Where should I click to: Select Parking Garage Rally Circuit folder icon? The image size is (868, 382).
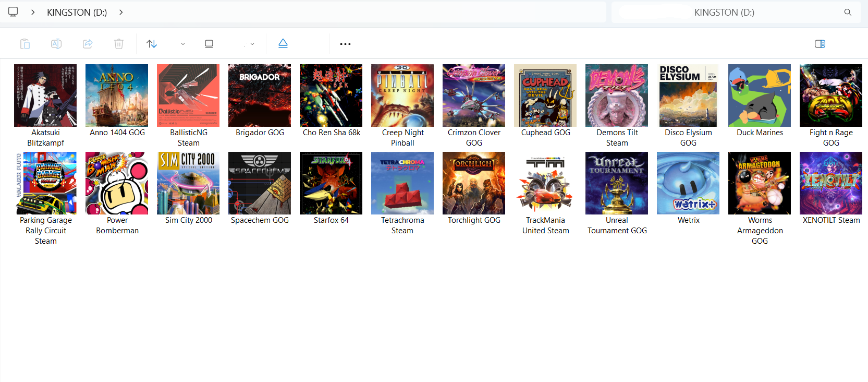[45, 183]
